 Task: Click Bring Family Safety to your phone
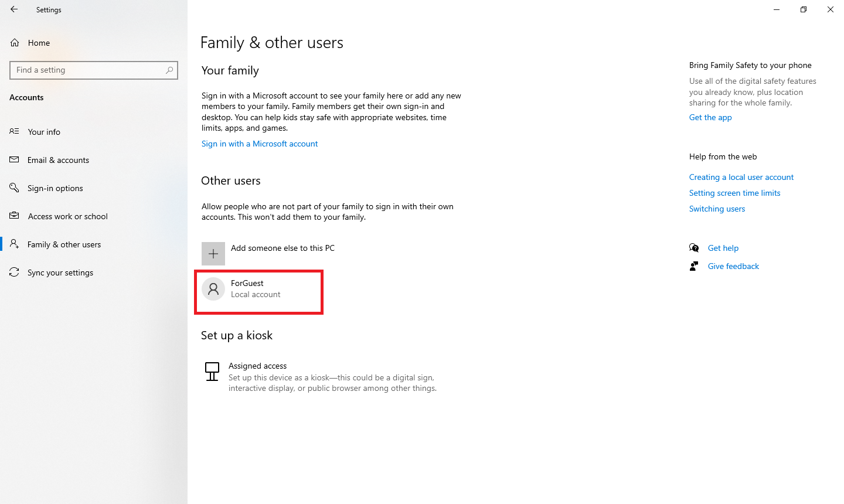[x=750, y=65]
